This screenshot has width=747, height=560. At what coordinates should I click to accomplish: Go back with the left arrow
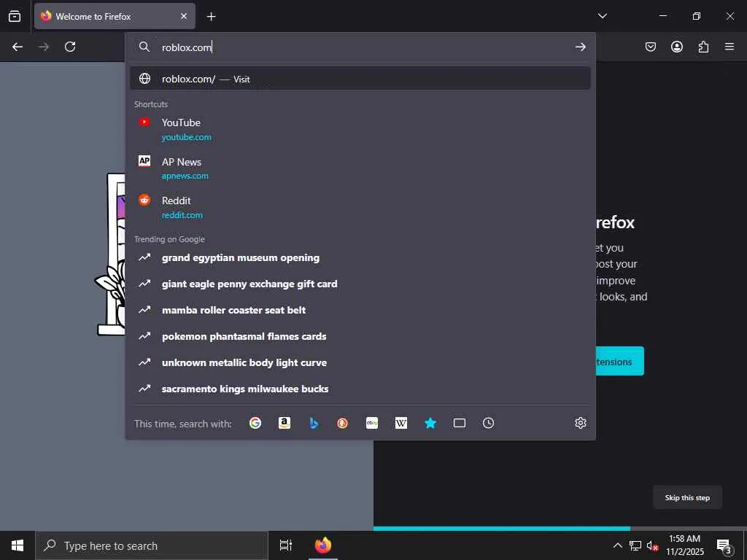(18, 47)
